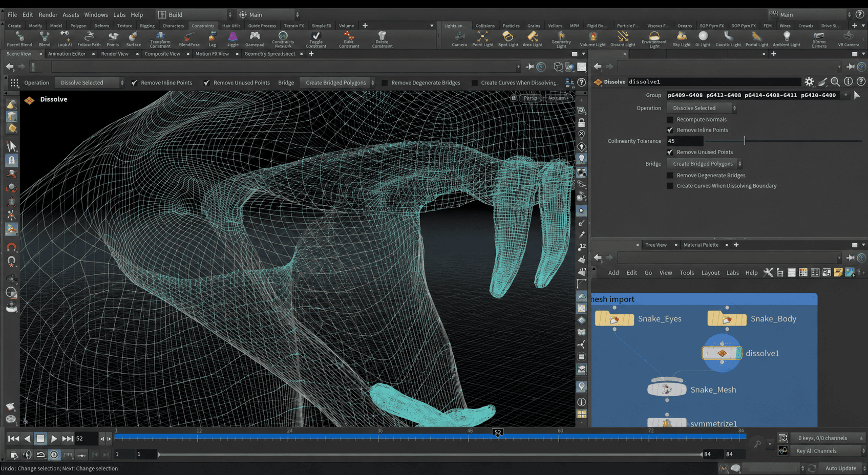Image resolution: width=868 pixels, height=475 pixels.
Task: Open the network editor Layout menu
Action: 710,273
